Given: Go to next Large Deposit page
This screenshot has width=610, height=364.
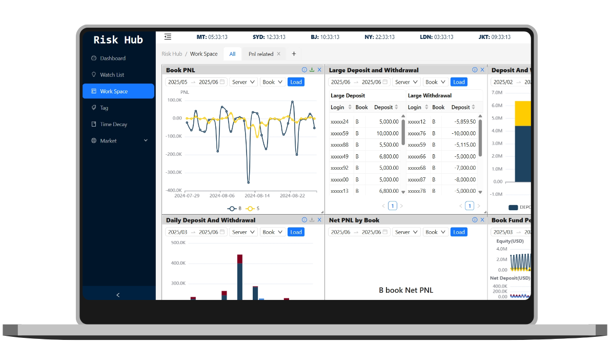Looking at the screenshot, I should 401,206.
